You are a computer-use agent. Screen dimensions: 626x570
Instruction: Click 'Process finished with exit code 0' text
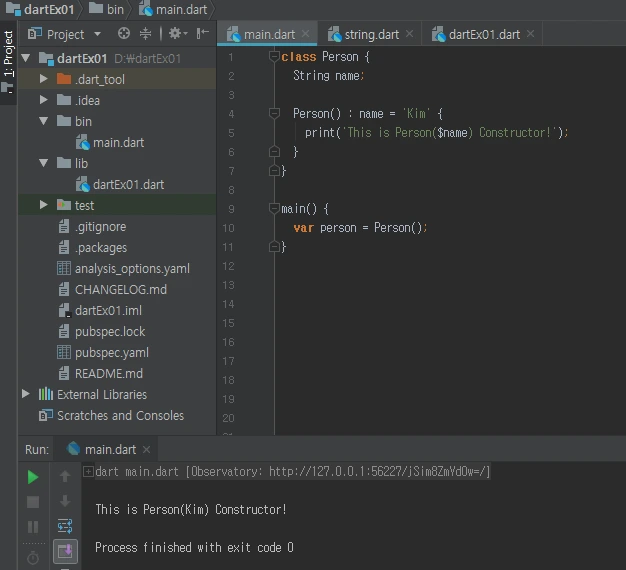coord(194,547)
